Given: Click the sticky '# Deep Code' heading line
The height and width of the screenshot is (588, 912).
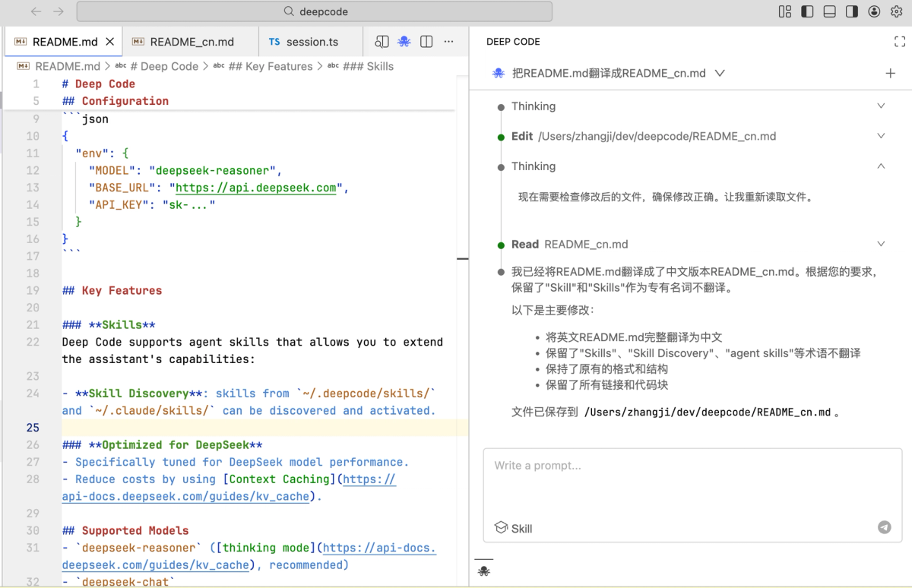Looking at the screenshot, I should pyautogui.click(x=99, y=84).
